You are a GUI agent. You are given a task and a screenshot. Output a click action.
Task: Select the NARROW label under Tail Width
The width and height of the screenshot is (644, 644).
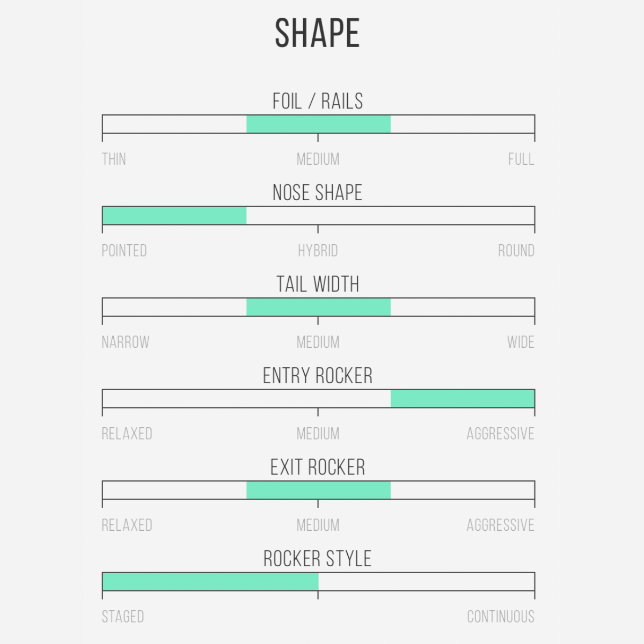(x=126, y=342)
